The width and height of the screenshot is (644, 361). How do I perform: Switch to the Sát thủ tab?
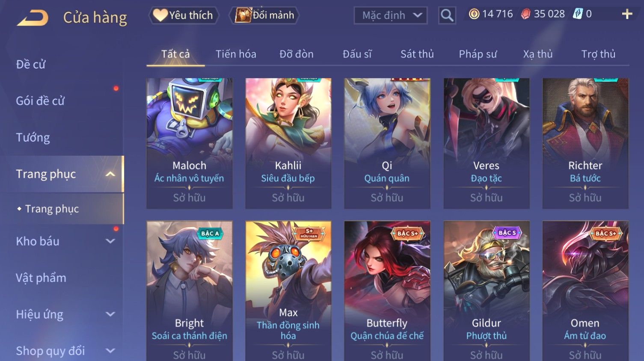417,54
